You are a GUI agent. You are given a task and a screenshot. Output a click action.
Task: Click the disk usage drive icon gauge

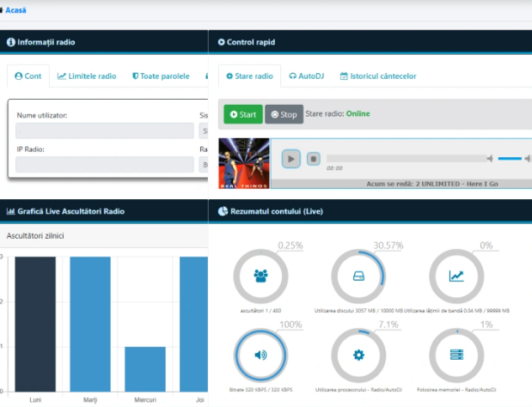[x=358, y=276]
